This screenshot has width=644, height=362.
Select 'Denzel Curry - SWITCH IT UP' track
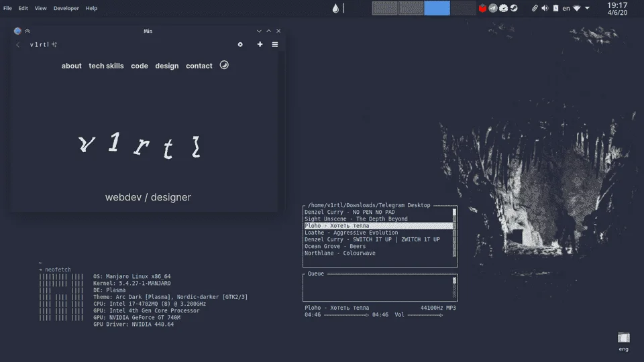372,239
